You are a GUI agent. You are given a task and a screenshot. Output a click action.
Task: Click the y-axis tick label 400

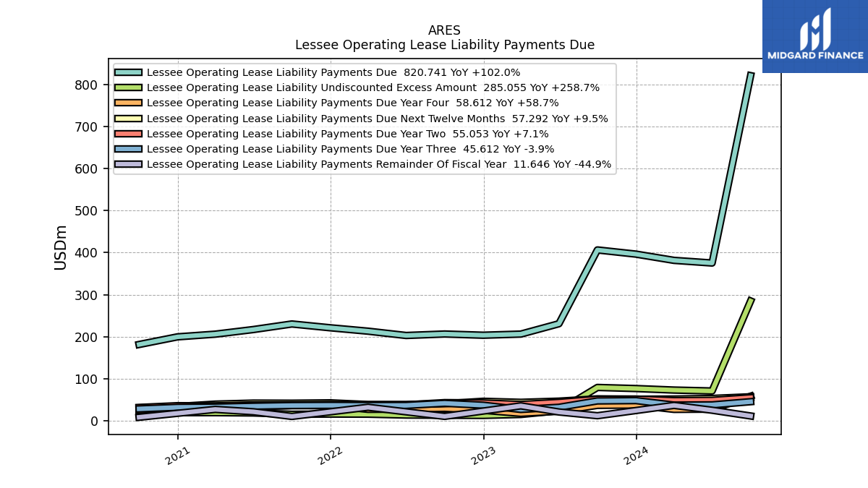(x=88, y=253)
